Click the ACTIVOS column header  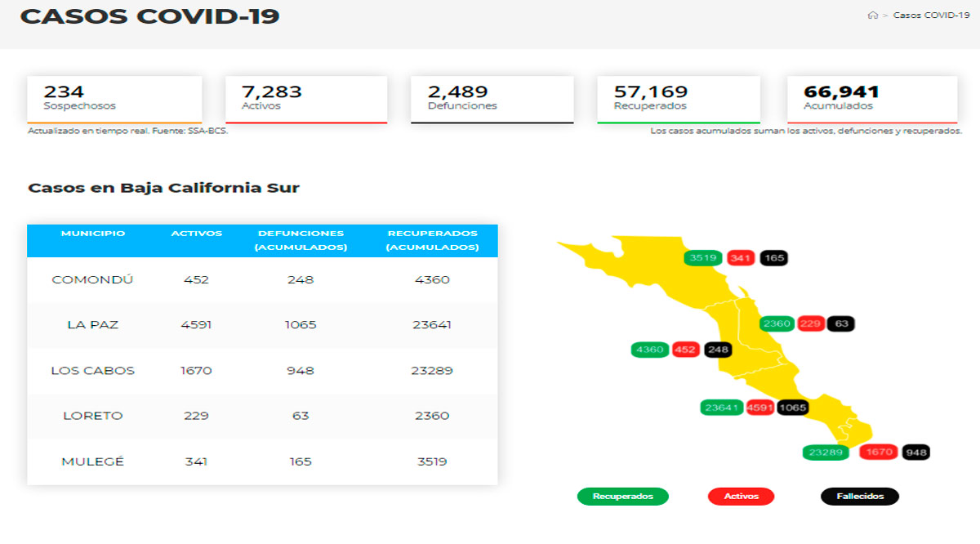196,234
